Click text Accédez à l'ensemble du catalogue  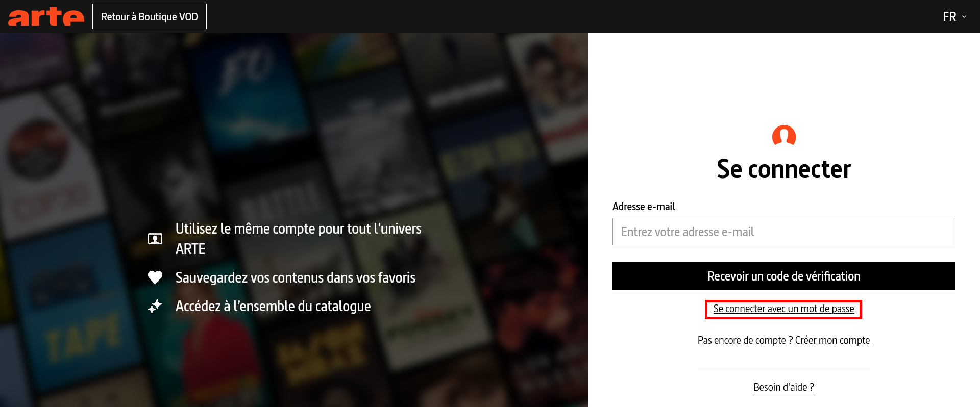coord(273,306)
